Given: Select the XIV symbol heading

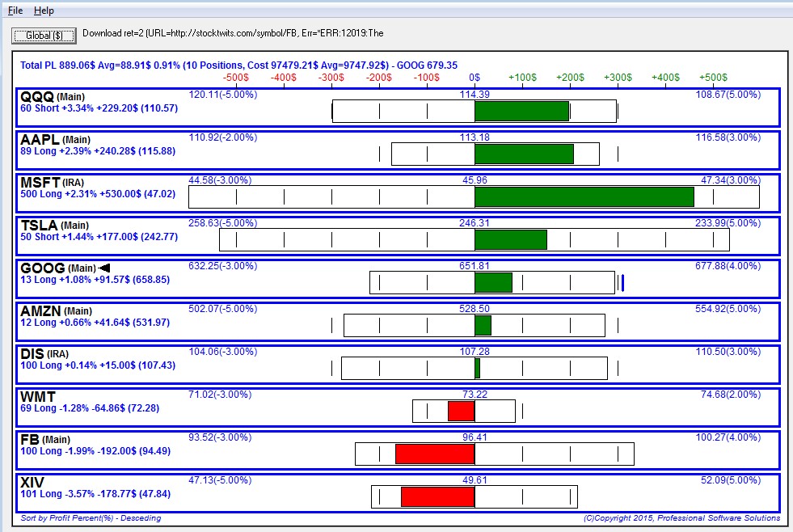Looking at the screenshot, I should click(32, 483).
